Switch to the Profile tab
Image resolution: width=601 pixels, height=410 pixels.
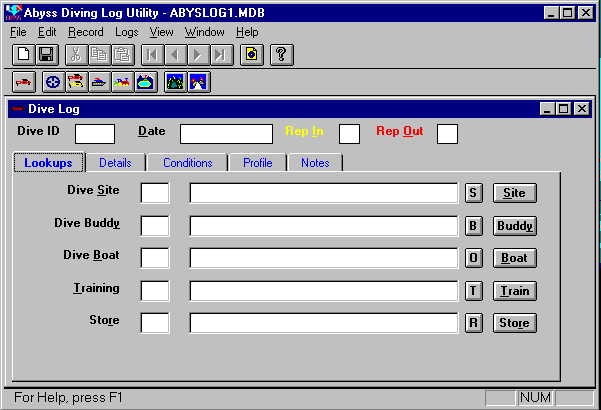click(258, 163)
